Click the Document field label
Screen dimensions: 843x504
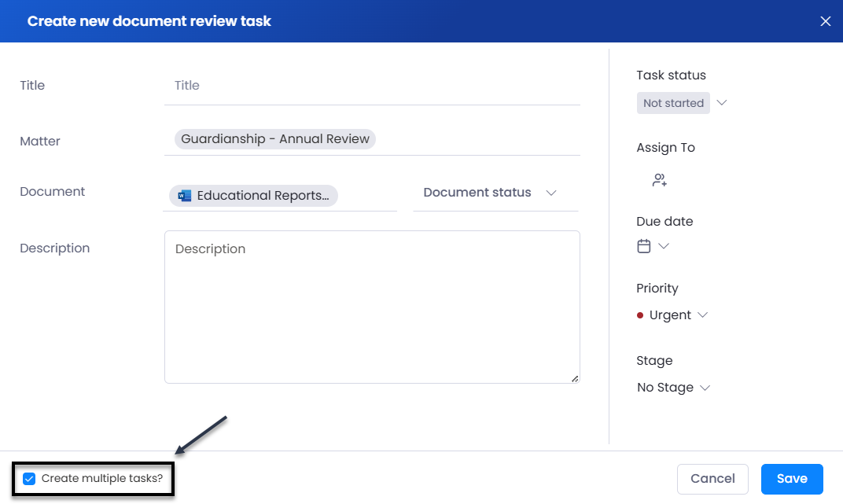coord(52,192)
